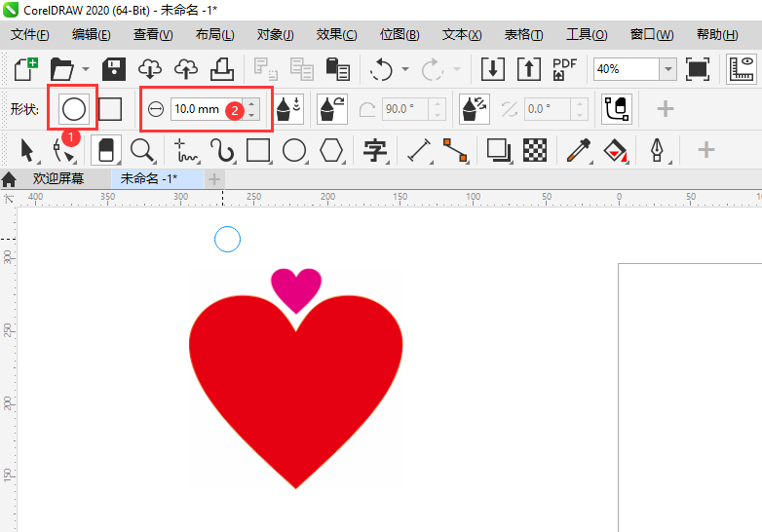Select the square eraser nib shape
762x532 pixels.
click(x=110, y=108)
